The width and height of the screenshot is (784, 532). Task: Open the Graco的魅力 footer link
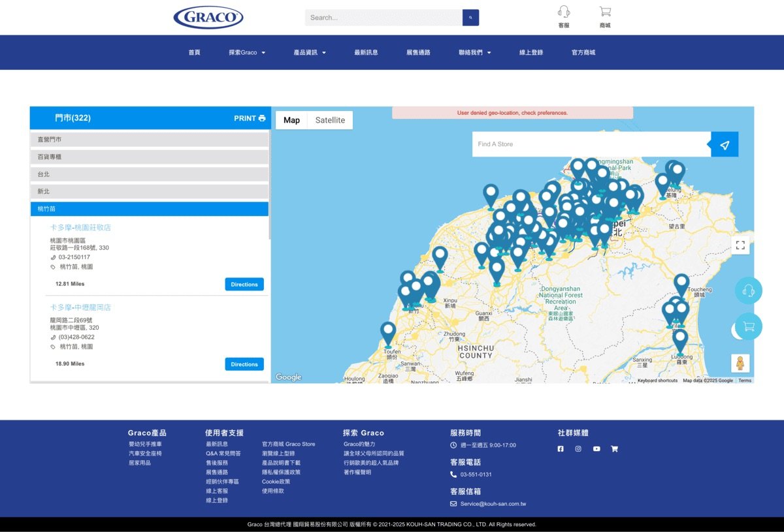tap(359, 444)
